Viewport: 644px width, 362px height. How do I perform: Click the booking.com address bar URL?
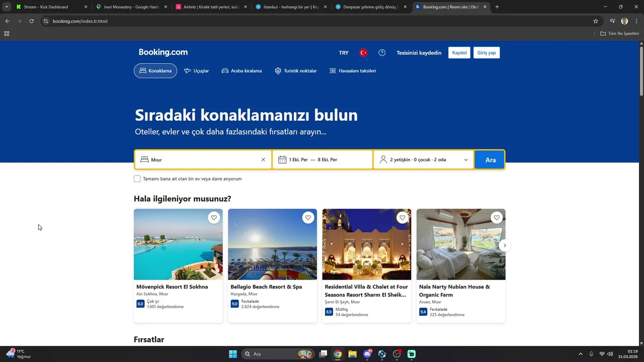[x=80, y=21]
